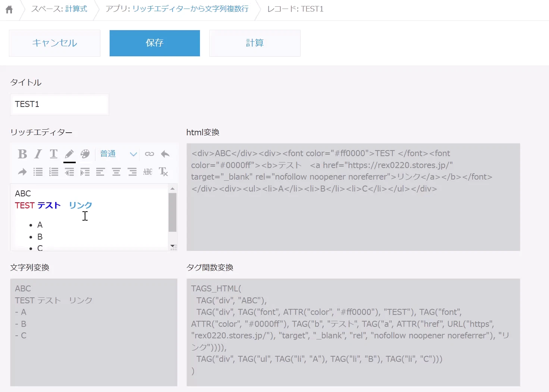The height and width of the screenshot is (392, 549).
Task: Click the タイトル input field with TEST1
Action: point(60,104)
